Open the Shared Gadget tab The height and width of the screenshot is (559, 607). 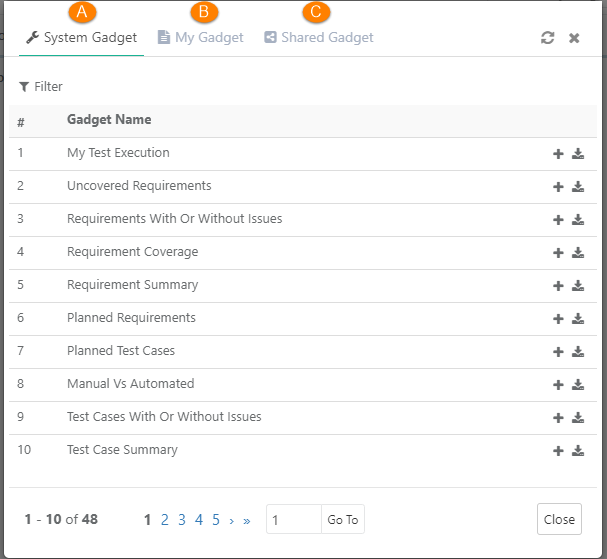tap(319, 38)
